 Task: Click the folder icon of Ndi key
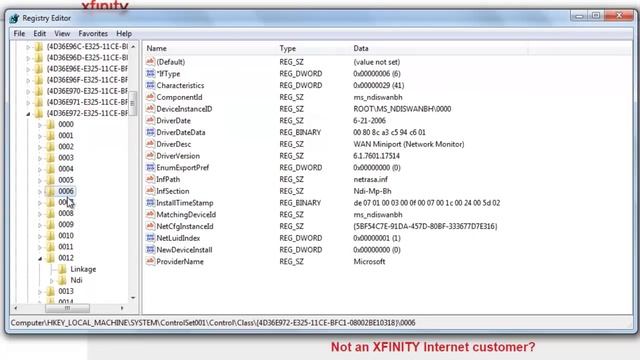coord(62,280)
